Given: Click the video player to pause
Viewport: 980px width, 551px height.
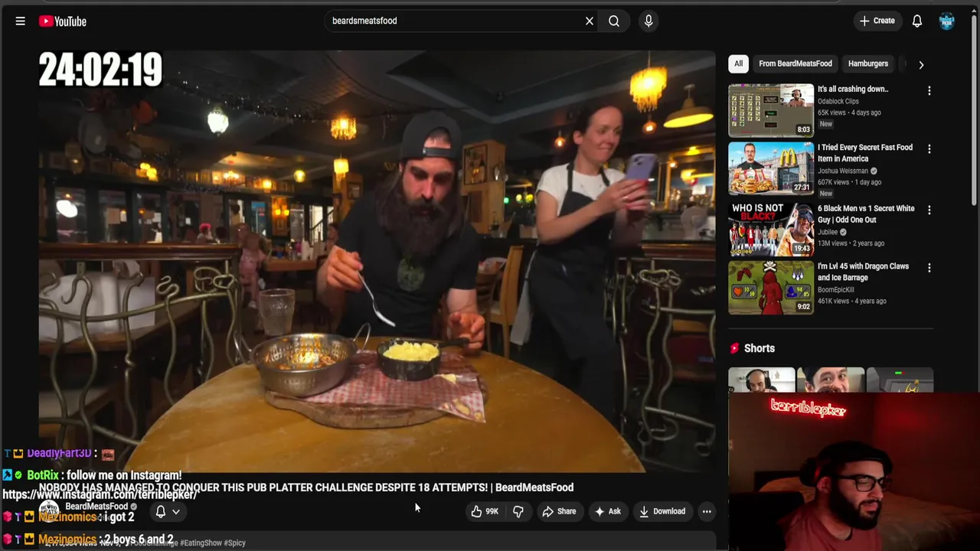Looking at the screenshot, I should pos(377,260).
